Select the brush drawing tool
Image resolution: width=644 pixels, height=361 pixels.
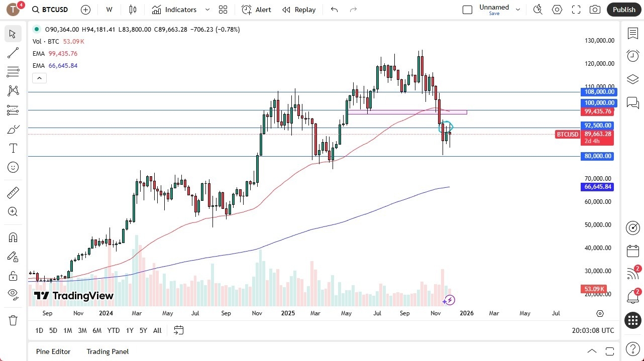point(13,129)
